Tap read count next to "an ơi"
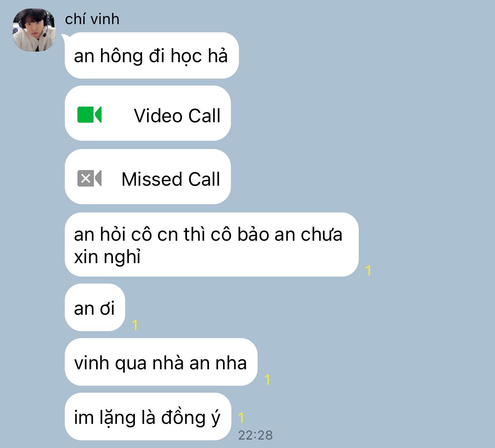This screenshot has width=495, height=448. point(135,325)
